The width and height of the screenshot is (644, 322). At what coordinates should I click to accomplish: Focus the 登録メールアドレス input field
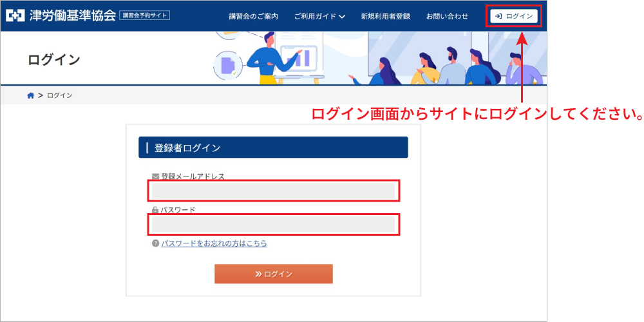tap(273, 191)
